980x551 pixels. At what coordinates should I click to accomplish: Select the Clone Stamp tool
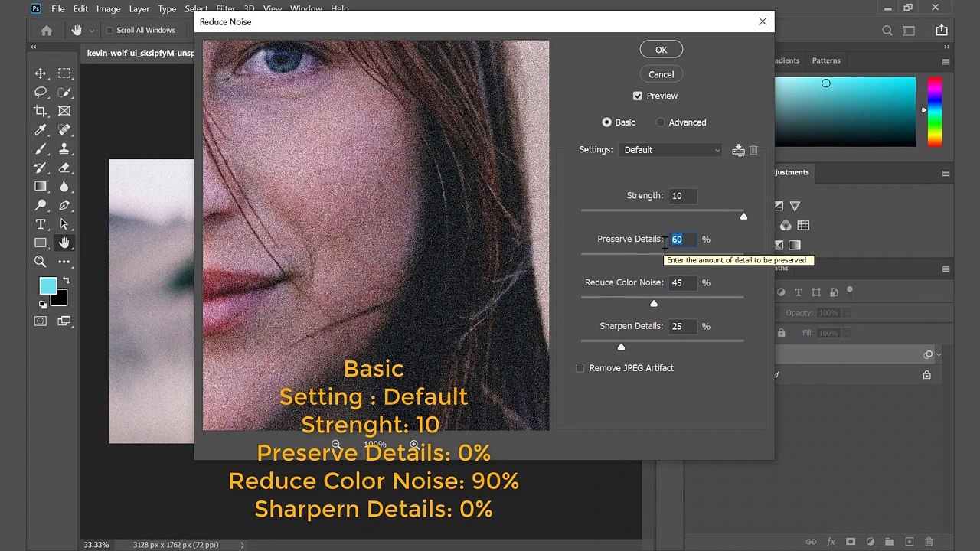point(64,149)
